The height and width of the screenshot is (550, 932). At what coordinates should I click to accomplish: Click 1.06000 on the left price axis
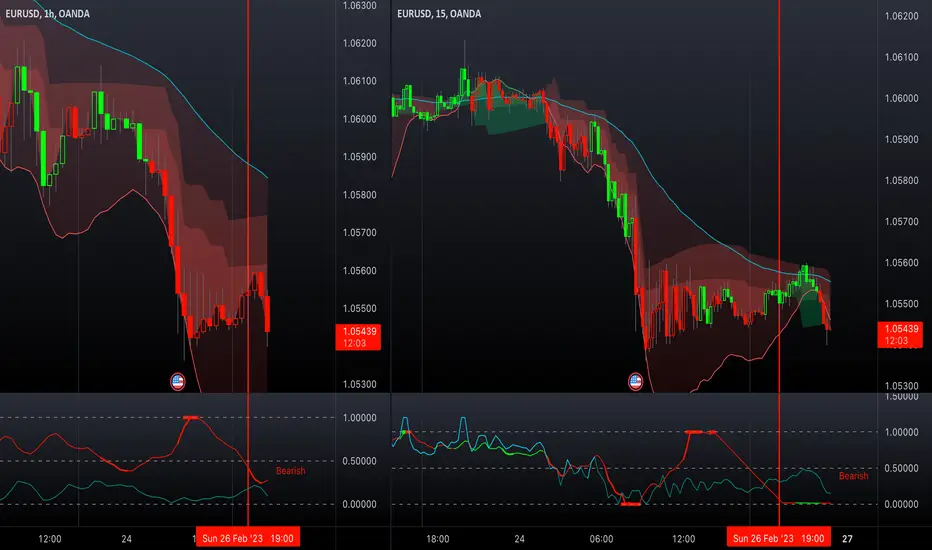pos(360,119)
